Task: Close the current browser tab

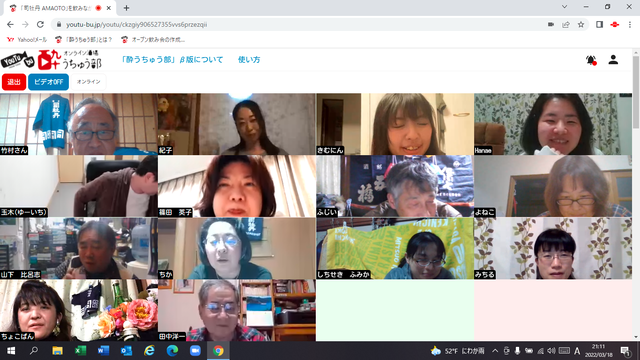Action: click(109, 8)
